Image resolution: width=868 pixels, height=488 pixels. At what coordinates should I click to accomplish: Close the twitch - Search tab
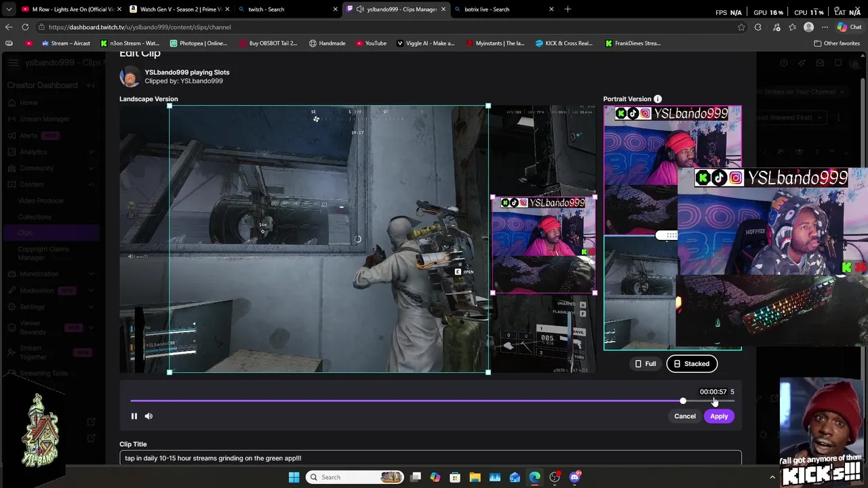(335, 9)
